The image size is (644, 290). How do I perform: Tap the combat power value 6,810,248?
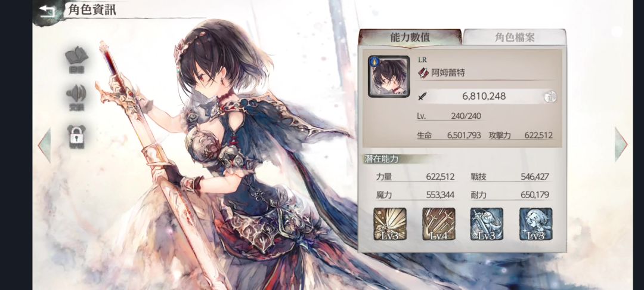(484, 97)
